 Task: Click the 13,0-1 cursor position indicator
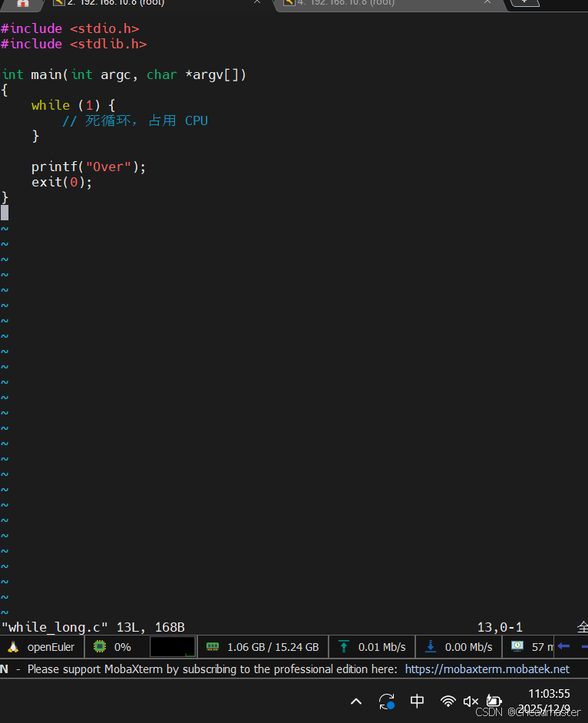pos(500,627)
